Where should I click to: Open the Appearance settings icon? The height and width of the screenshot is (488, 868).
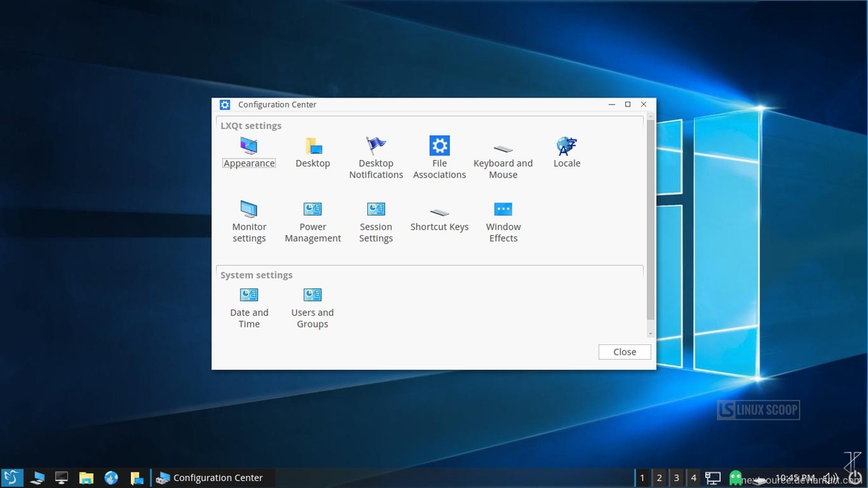click(x=249, y=152)
